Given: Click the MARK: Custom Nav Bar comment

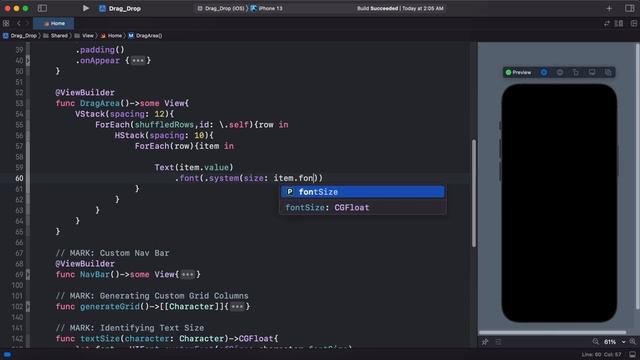Looking at the screenshot, I should [112, 253].
